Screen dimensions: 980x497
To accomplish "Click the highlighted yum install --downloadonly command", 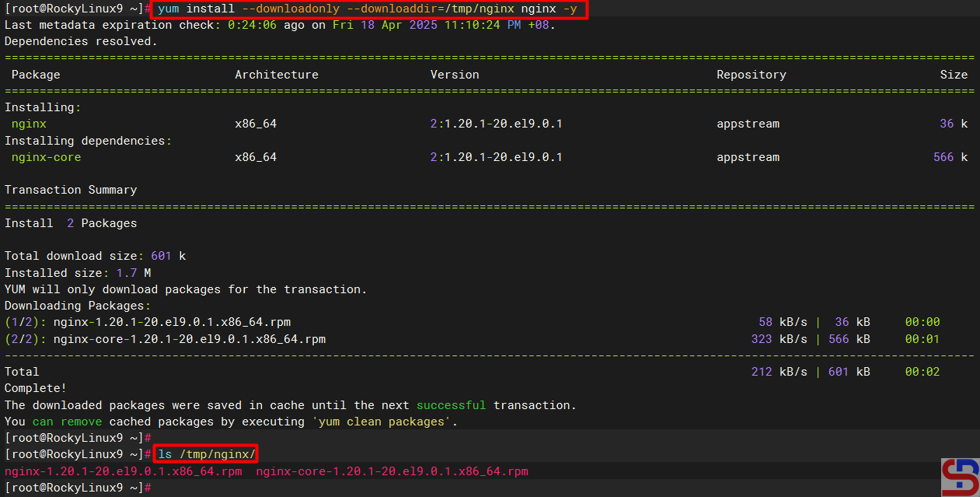I will 368,9.
